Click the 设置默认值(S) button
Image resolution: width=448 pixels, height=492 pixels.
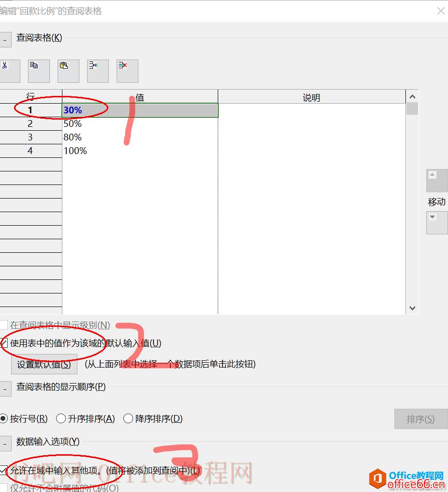click(x=44, y=364)
